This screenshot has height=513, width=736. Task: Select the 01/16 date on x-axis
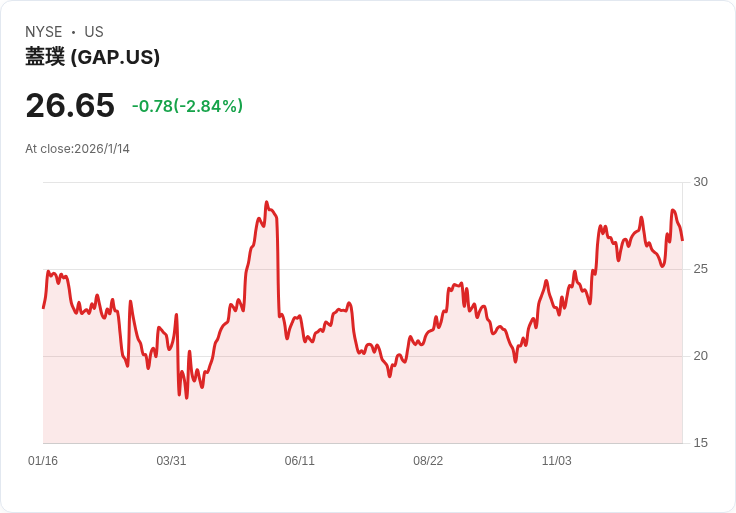(x=43, y=461)
